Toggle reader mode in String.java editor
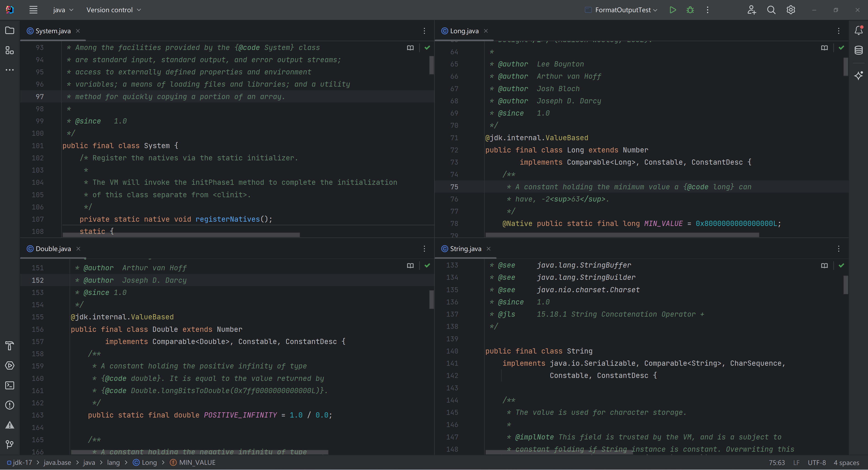 pyautogui.click(x=824, y=266)
